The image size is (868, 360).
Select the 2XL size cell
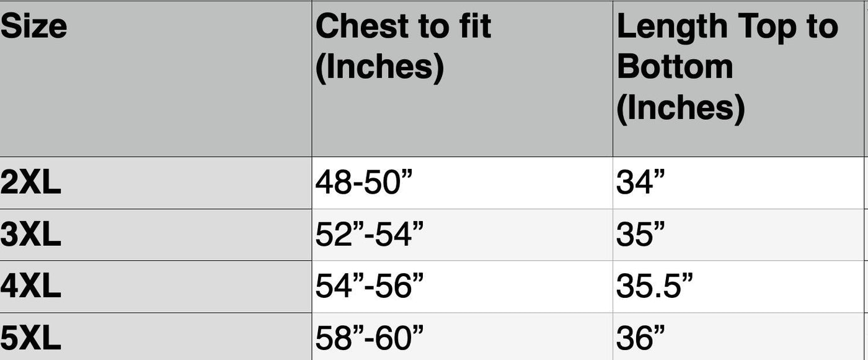coord(31,184)
